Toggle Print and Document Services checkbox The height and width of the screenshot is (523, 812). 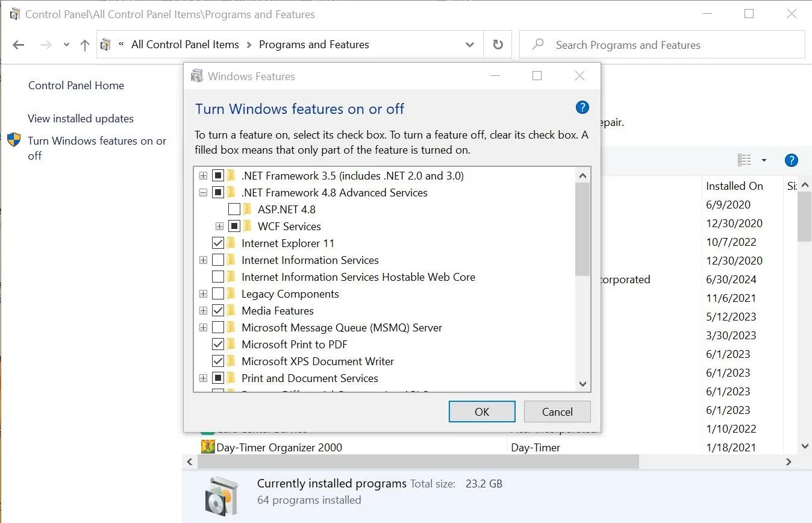coord(218,378)
